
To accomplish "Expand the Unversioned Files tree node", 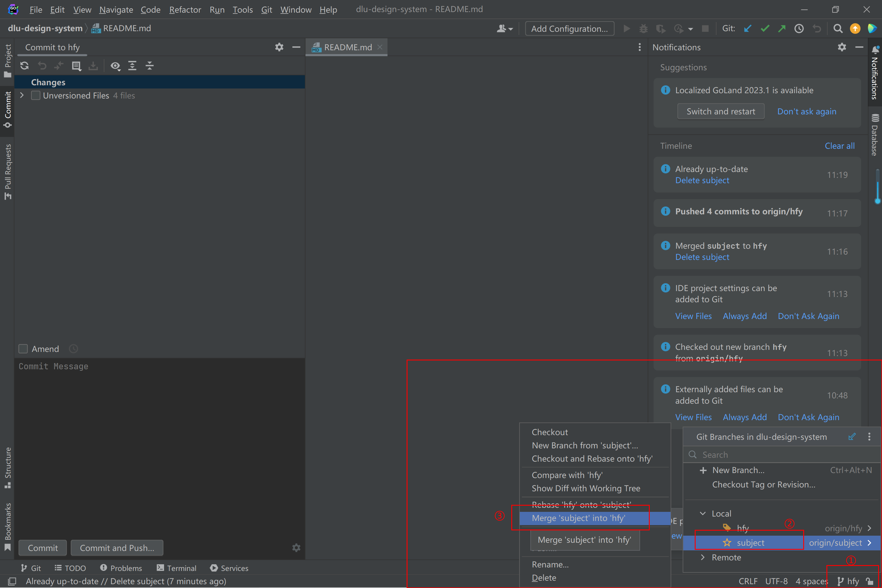I will pyautogui.click(x=22, y=96).
